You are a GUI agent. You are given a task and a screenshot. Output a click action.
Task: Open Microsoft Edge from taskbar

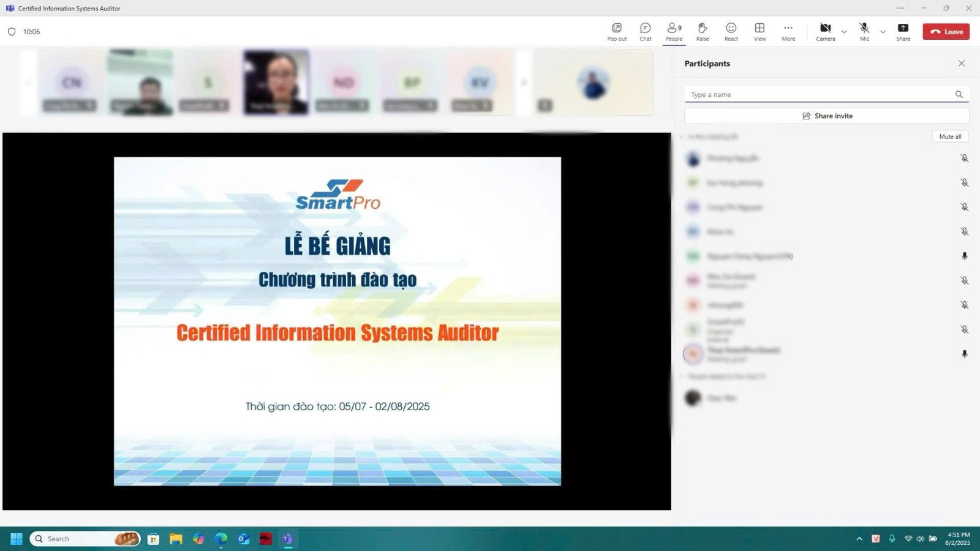[x=221, y=539]
